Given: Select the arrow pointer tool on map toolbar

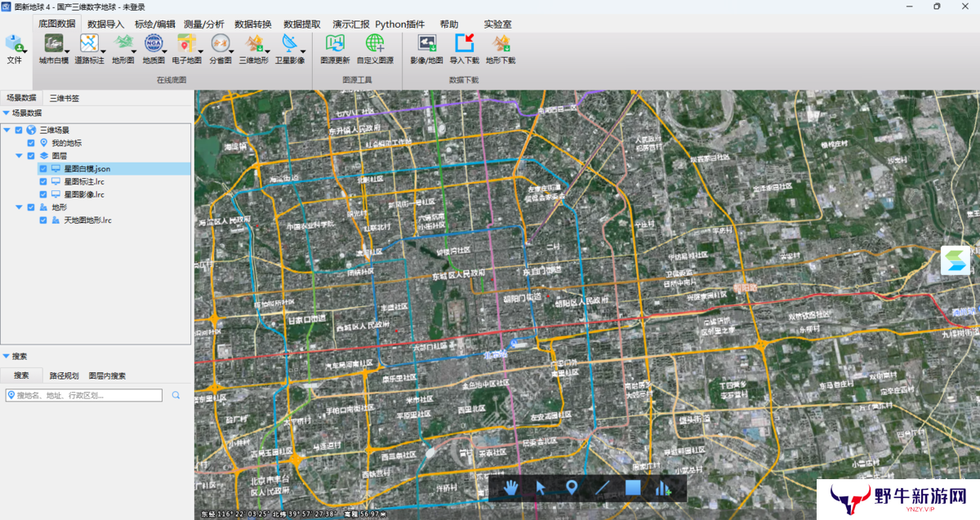Looking at the screenshot, I should (541, 488).
